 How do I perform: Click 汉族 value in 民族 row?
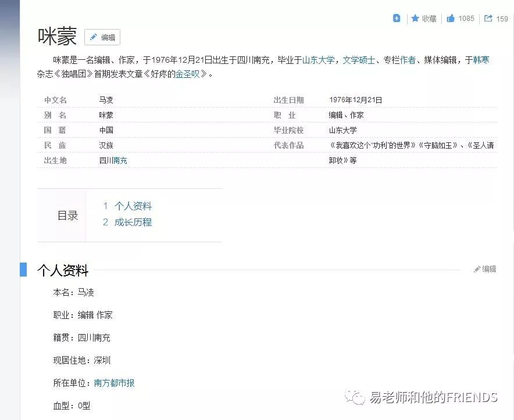coord(106,145)
